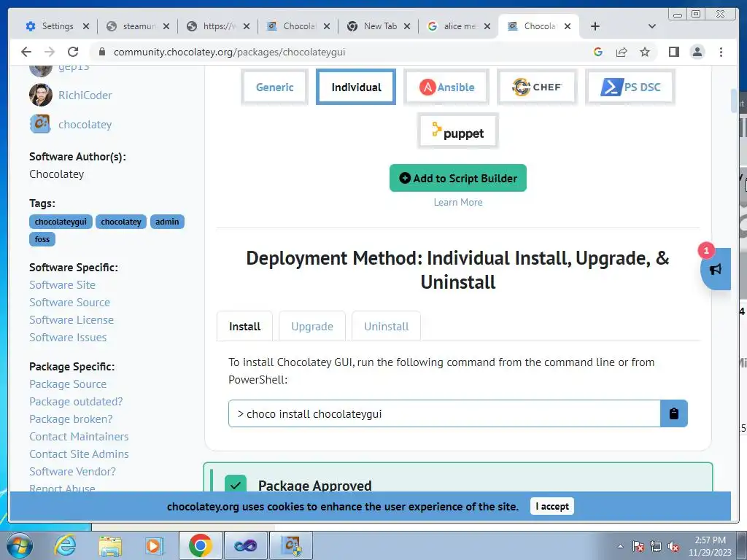
Task: Switch to the Upgrade tab
Action: [312, 326]
